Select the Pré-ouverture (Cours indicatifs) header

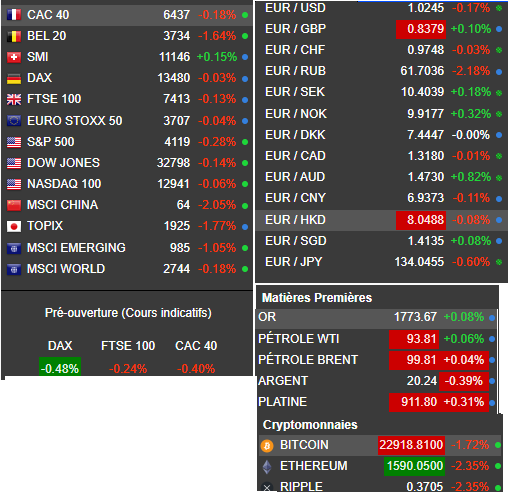pos(128,313)
